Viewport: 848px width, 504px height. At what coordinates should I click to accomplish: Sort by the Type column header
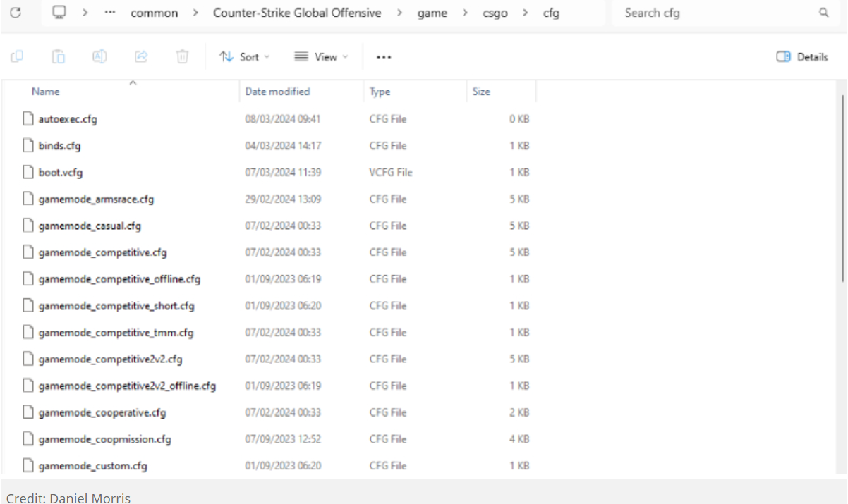click(x=380, y=92)
